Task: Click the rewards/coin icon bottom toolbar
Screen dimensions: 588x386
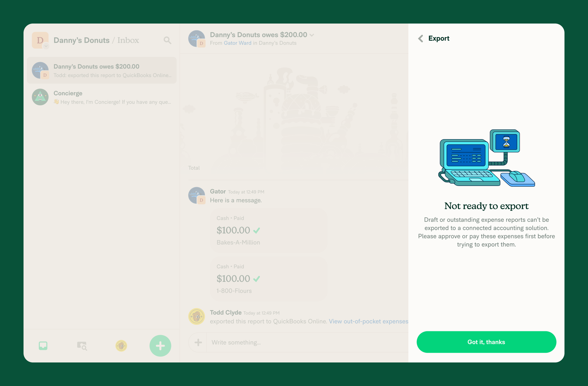Action: click(x=121, y=345)
